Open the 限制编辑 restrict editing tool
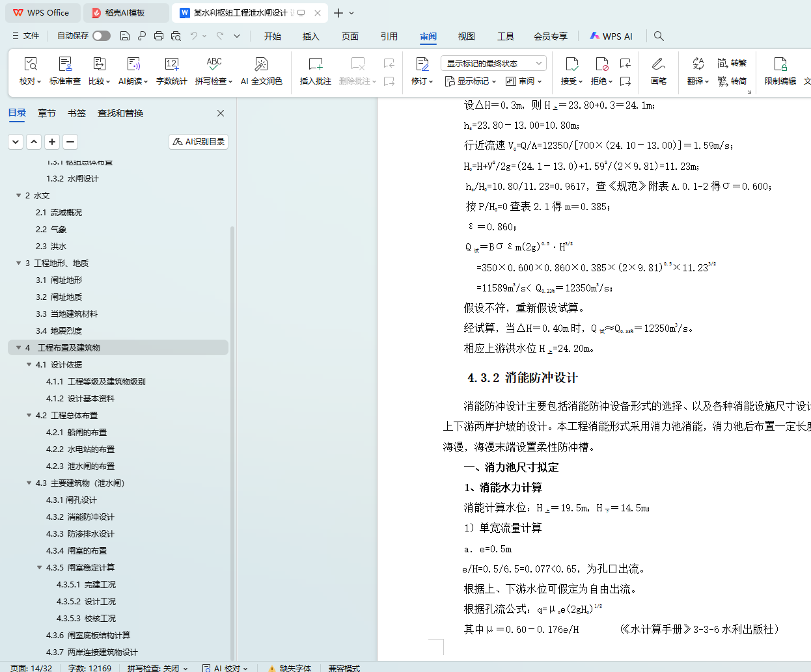 coord(780,70)
